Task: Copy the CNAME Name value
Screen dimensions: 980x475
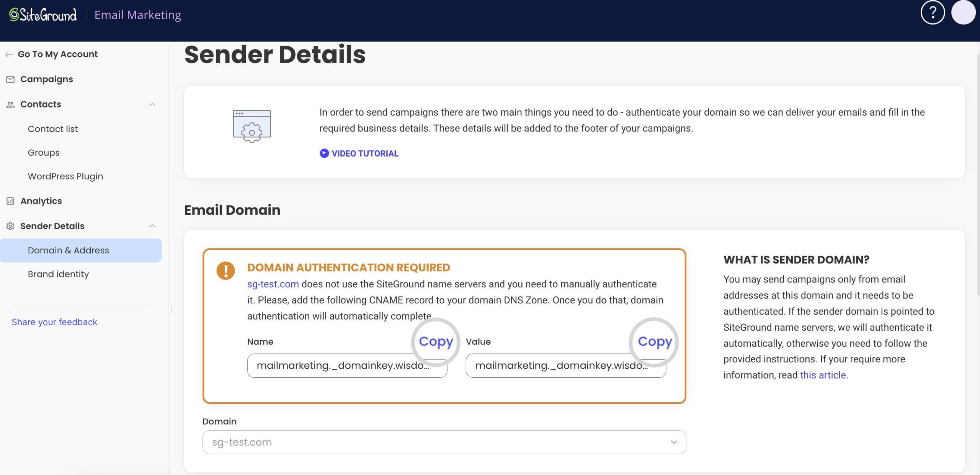Action: click(x=436, y=341)
